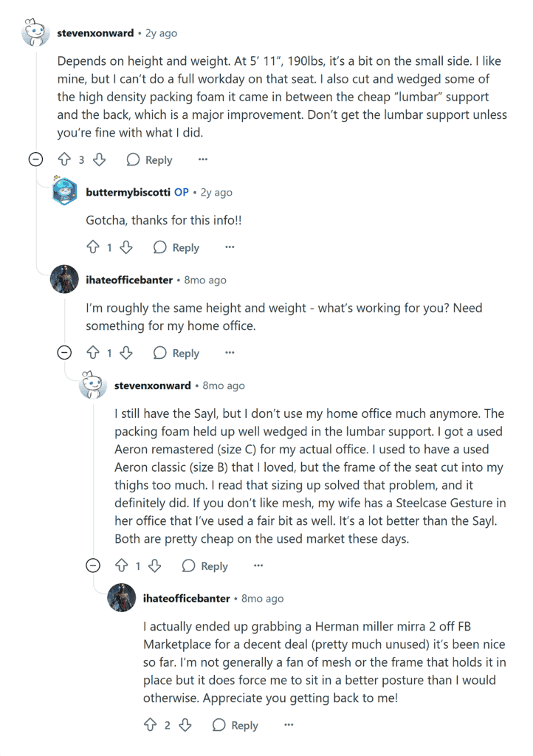
Task: Upvote the Herman Miller Mirra 2 comment
Action: [x=150, y=725]
